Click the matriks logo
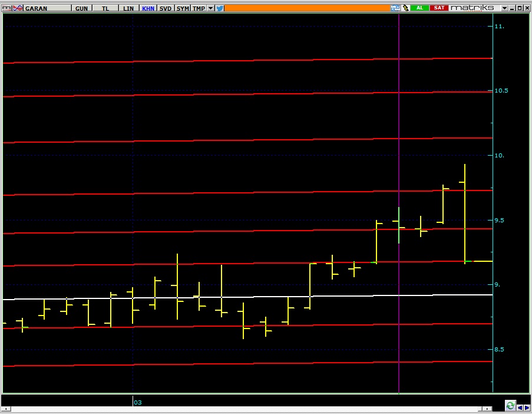 (x=472, y=8)
